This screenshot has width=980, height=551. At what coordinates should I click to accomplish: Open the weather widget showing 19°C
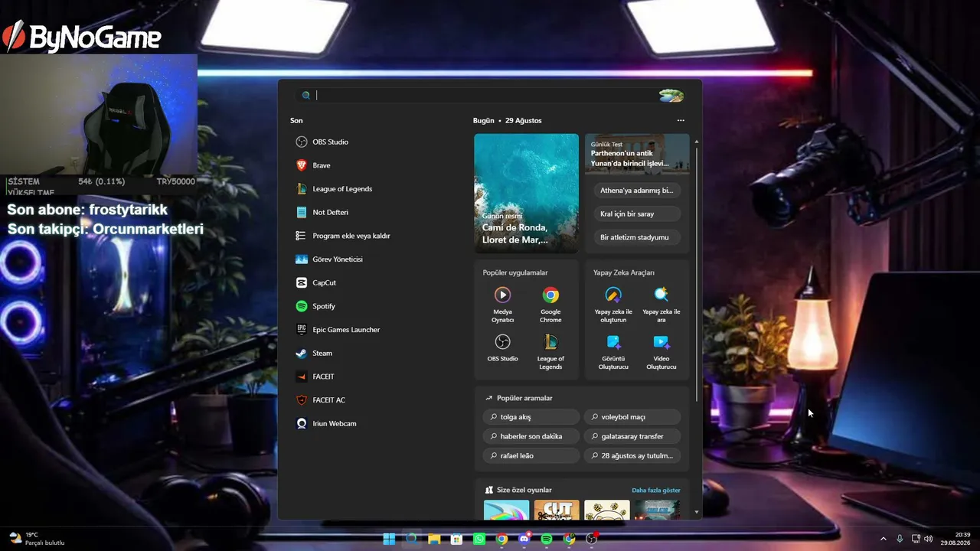[36, 539]
